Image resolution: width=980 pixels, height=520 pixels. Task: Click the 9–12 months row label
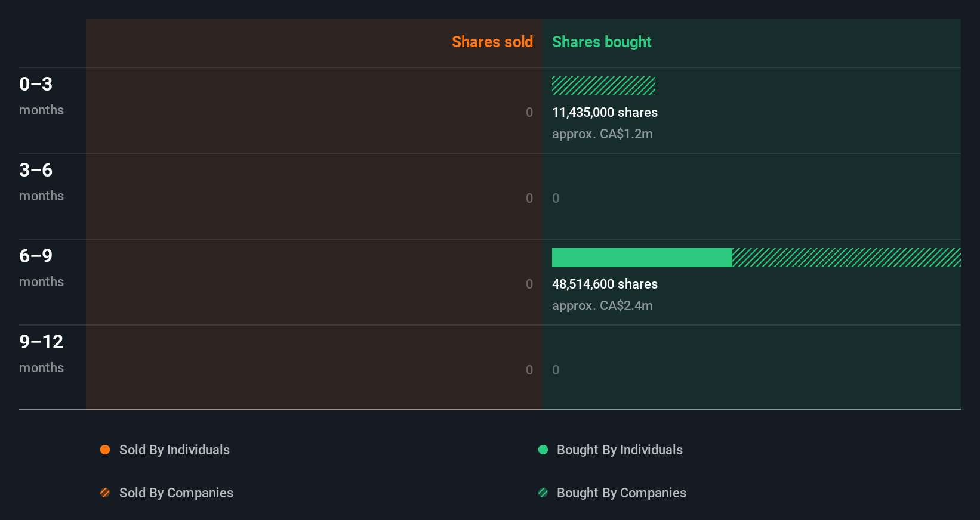[41, 354]
